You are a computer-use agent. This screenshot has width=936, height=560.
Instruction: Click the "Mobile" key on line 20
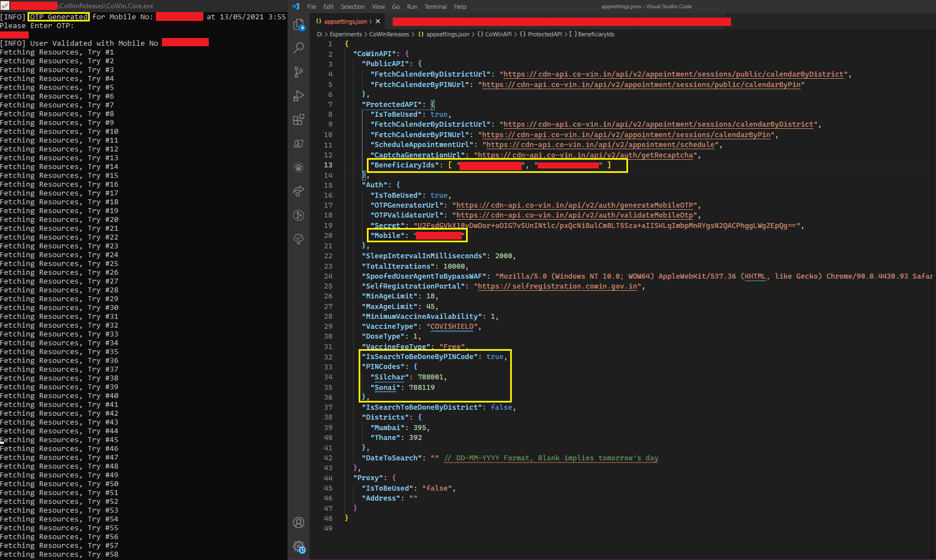(x=387, y=236)
